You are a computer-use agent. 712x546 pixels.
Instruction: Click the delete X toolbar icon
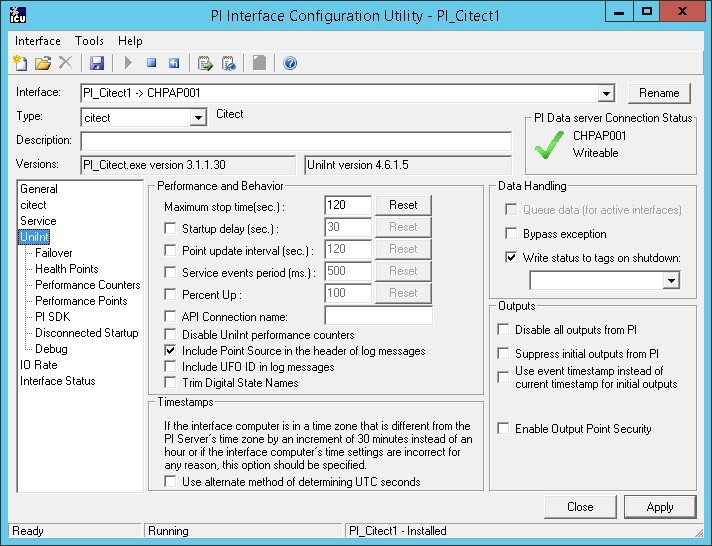pyautogui.click(x=66, y=63)
